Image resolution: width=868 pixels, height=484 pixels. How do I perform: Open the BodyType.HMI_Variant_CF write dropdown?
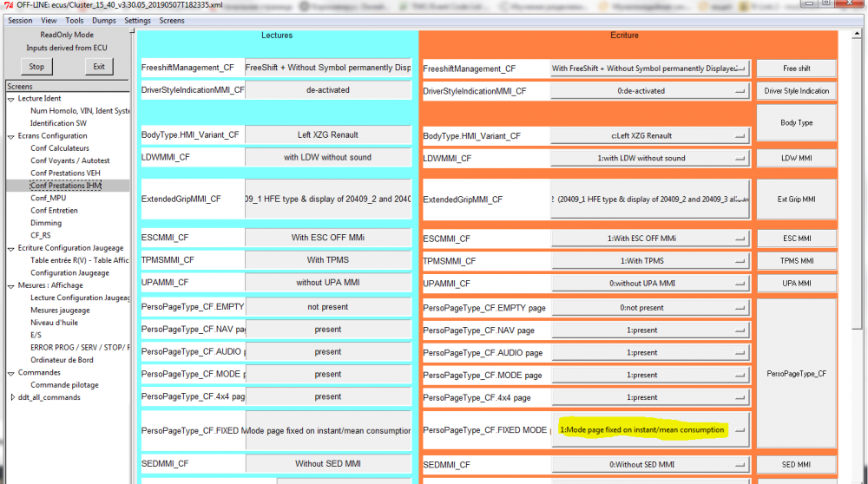point(650,135)
